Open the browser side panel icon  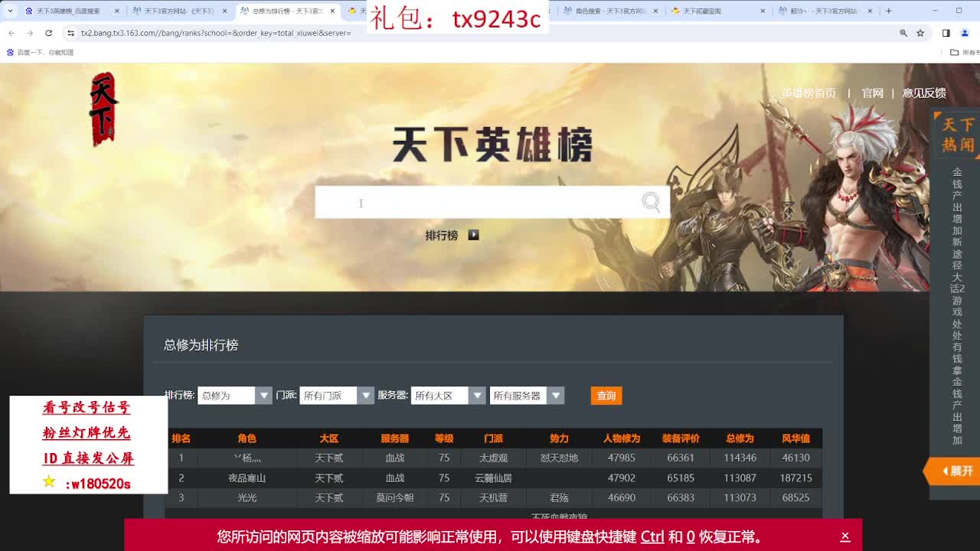pyautogui.click(x=946, y=33)
